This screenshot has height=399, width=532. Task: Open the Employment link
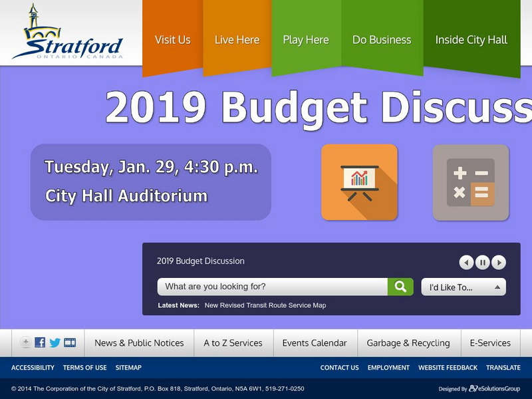(388, 368)
